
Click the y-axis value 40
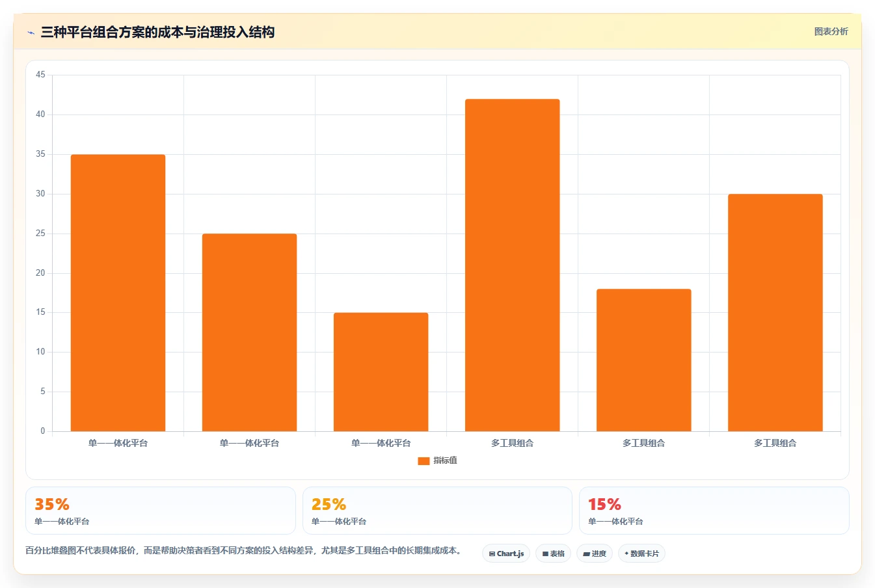click(40, 114)
